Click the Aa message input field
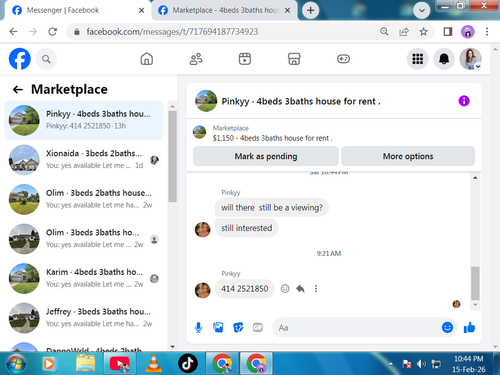 coord(357,328)
